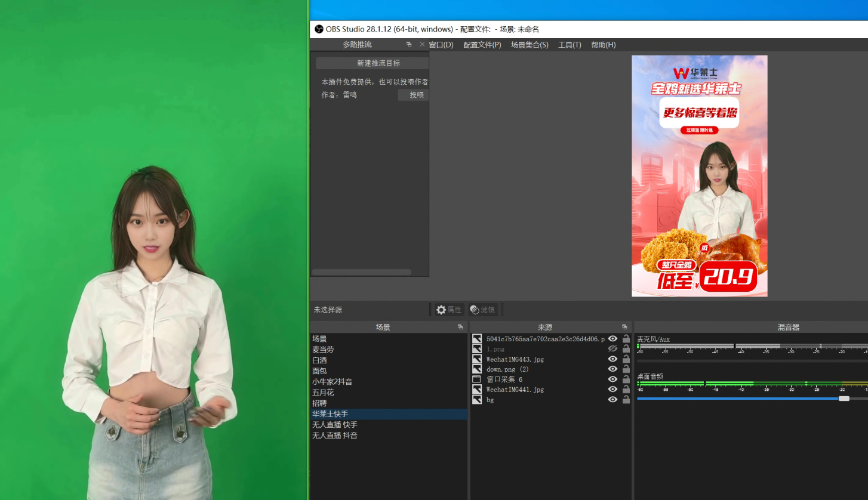The height and width of the screenshot is (500, 868).
Task: Select the 5041c7b765aa7e702caa2e3c26d4d06.p source name
Action: [545, 339]
